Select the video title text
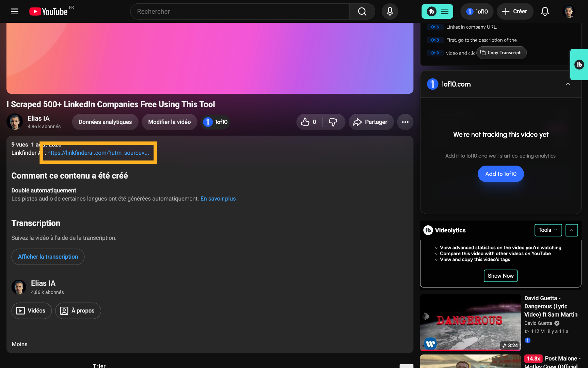This screenshot has width=588, height=368. coord(111,104)
